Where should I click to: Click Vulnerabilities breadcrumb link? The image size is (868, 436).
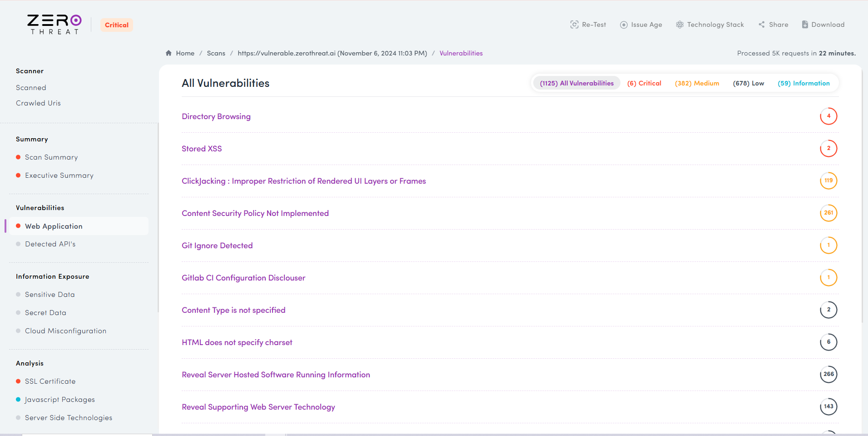461,53
